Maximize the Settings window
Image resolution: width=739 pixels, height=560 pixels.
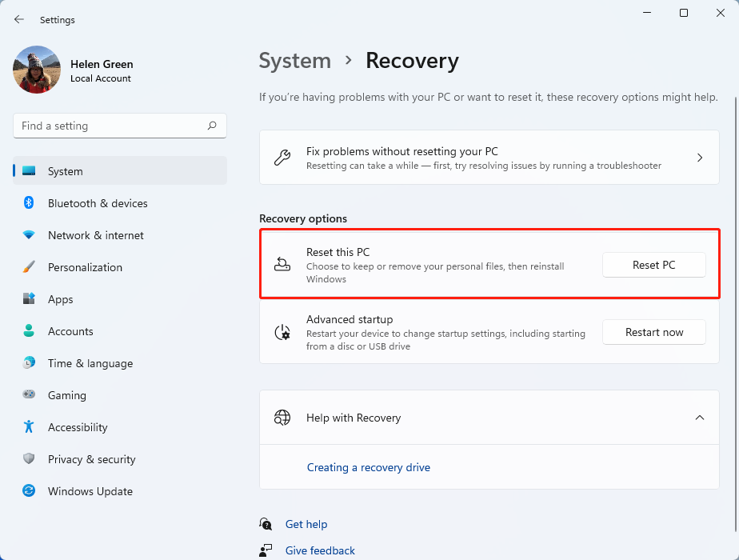point(683,13)
